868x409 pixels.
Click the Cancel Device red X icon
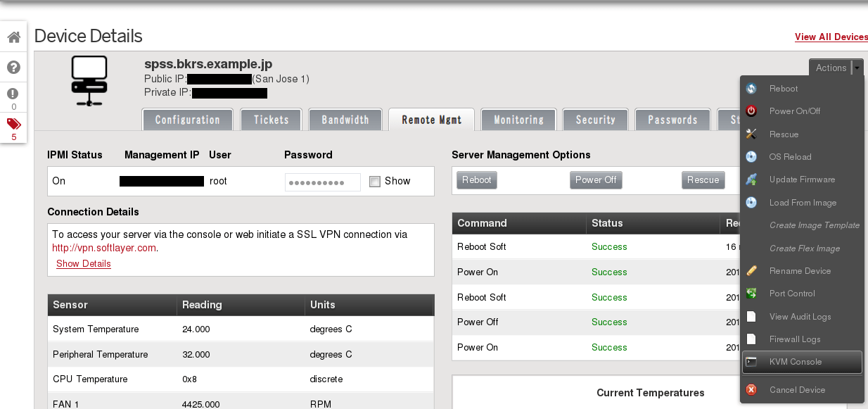click(x=751, y=390)
